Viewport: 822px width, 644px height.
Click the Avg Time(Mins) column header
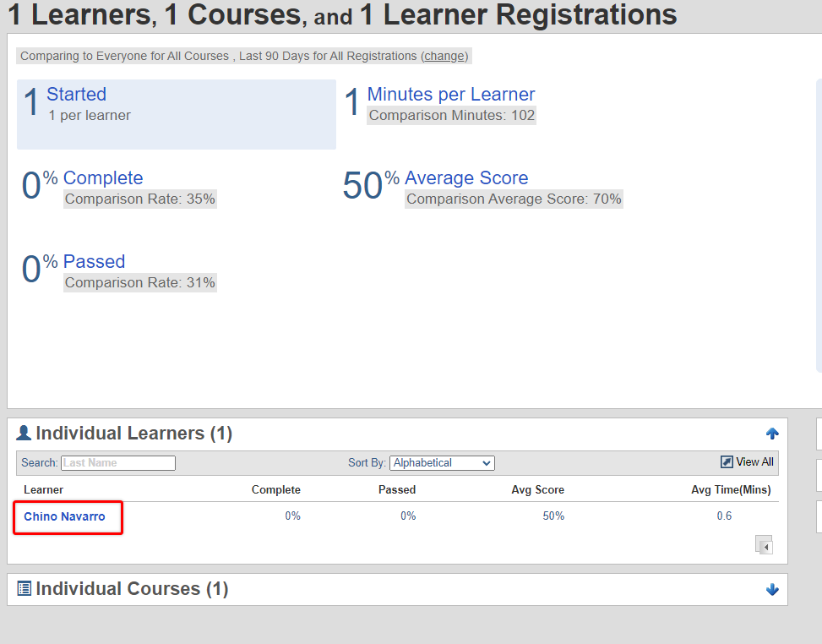click(731, 490)
